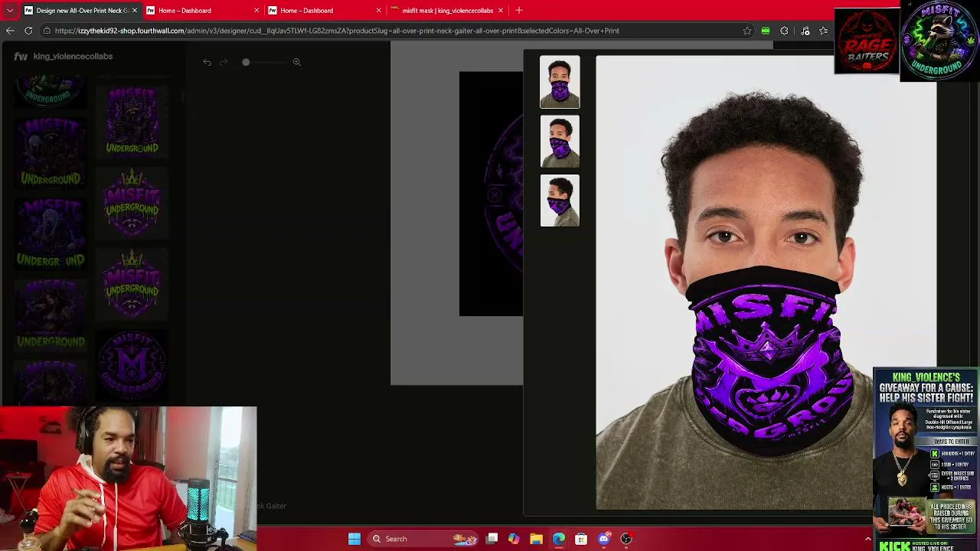Select the first front-view neck gaiter preview thumbnail
The width and height of the screenshot is (980, 551).
tap(560, 82)
